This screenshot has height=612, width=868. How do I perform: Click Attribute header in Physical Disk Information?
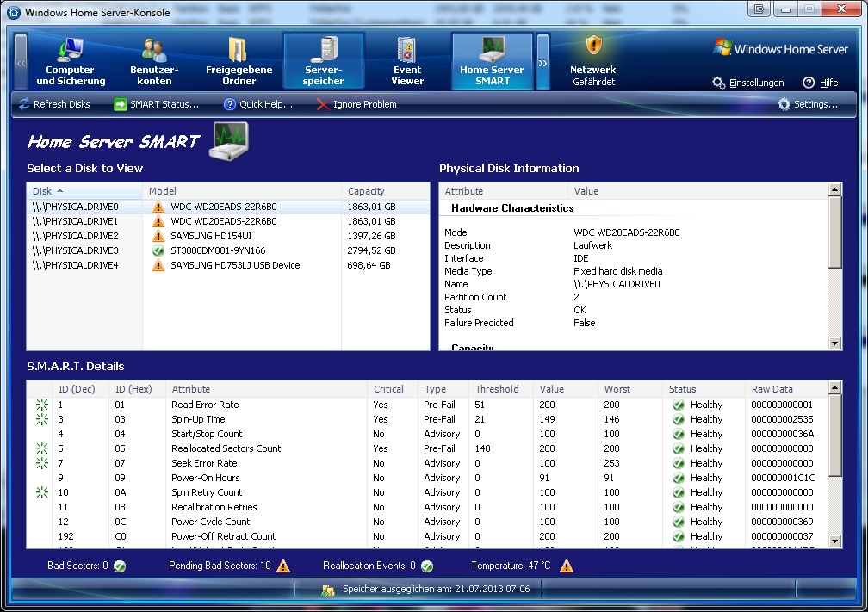tap(504, 191)
